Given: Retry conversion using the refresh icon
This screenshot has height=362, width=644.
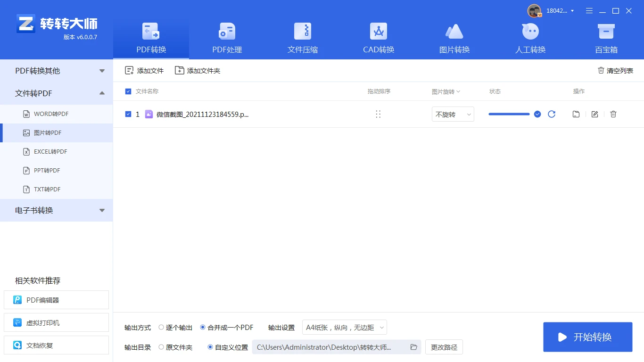Looking at the screenshot, I should (552, 114).
